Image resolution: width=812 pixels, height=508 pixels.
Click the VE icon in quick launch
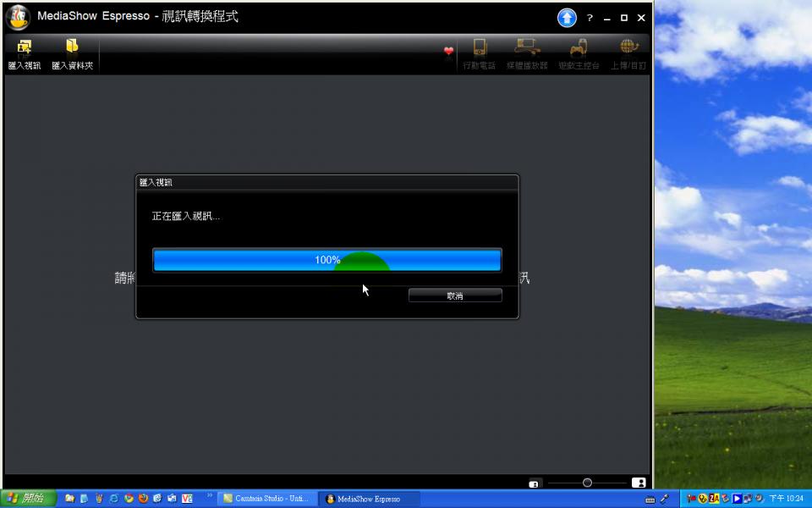pyautogui.click(x=187, y=499)
